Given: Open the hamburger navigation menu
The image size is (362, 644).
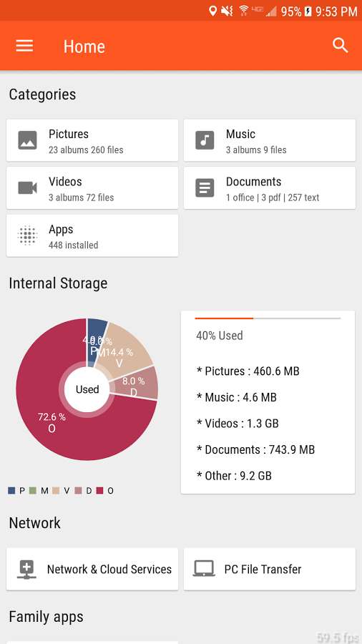Looking at the screenshot, I should pos(24,46).
